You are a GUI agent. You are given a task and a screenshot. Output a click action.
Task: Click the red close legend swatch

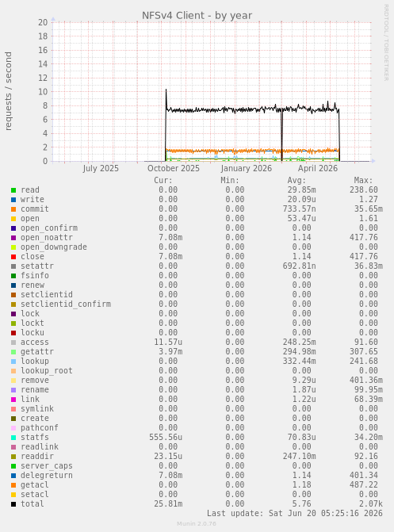point(13,257)
